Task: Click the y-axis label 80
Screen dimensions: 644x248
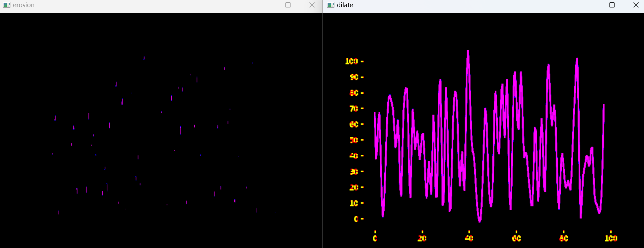Action: coord(354,93)
